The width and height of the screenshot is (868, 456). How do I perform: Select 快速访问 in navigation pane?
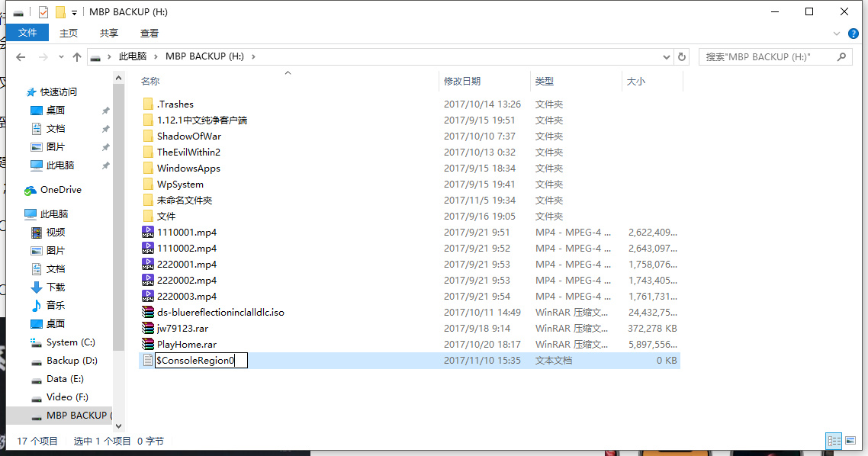coord(59,92)
